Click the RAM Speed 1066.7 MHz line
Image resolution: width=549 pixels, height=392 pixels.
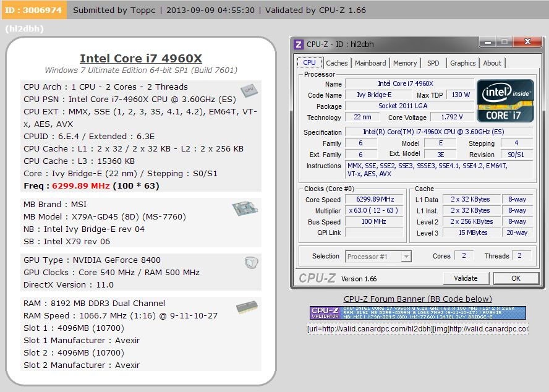tap(121, 315)
